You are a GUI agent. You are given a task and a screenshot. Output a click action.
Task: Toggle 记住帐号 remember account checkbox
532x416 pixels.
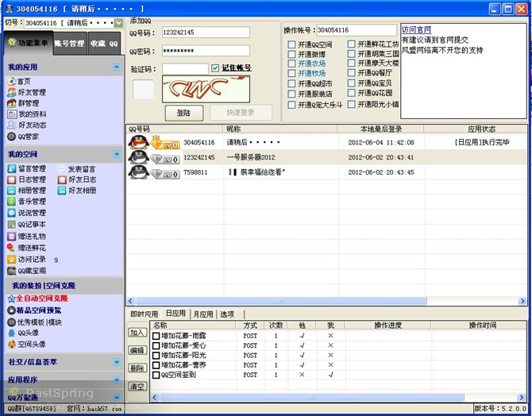pos(214,68)
